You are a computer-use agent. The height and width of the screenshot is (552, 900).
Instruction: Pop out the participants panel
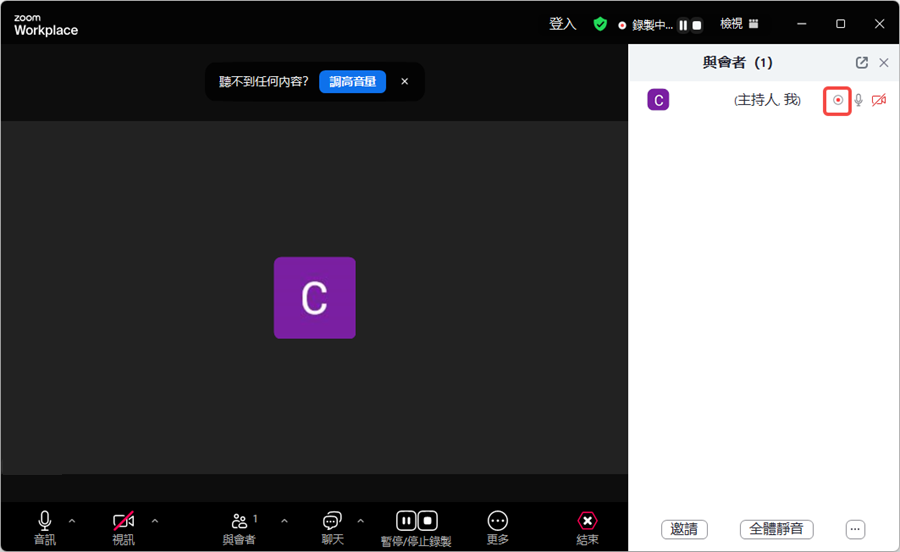862,63
